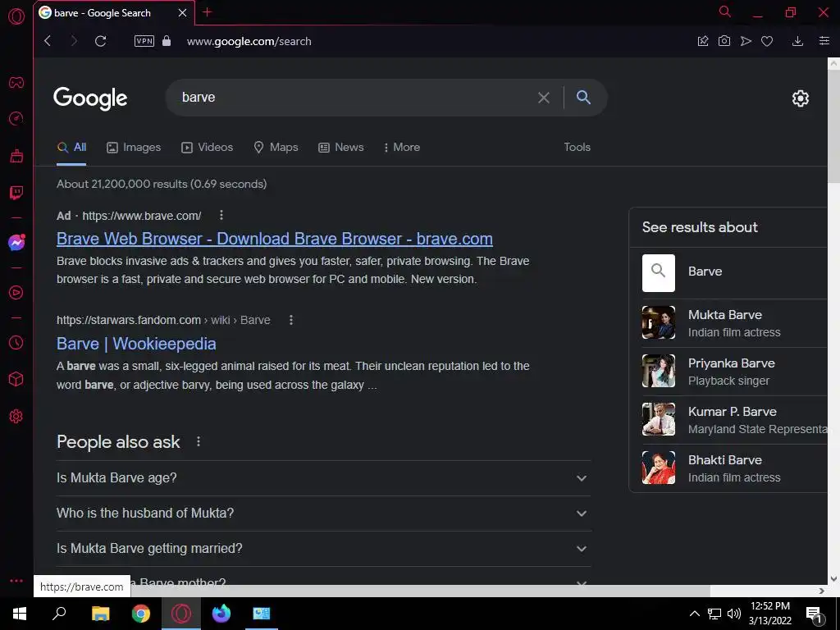This screenshot has height=630, width=840.
Task: Close the barve - Google Search tab
Action: 183,13
